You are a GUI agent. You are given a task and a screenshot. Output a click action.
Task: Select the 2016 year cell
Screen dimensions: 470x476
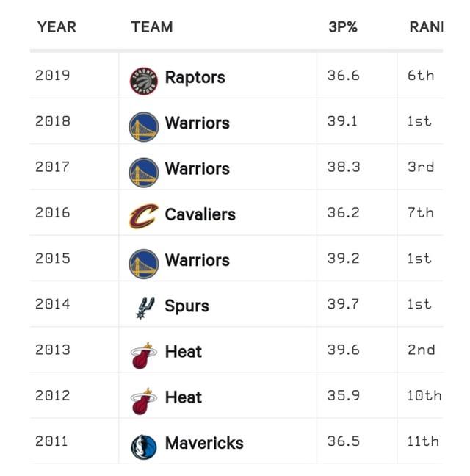pyautogui.click(x=53, y=212)
